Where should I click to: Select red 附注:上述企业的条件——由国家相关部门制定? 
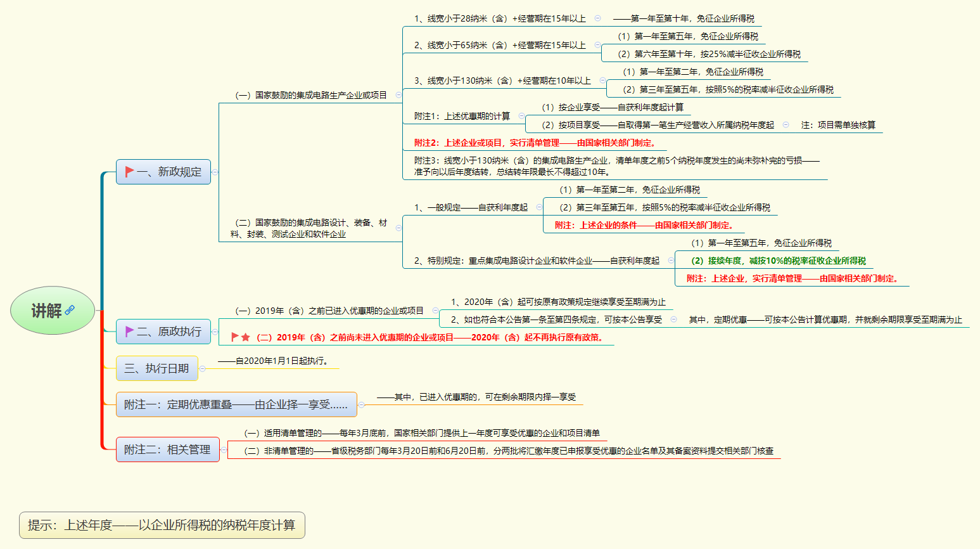coord(644,225)
